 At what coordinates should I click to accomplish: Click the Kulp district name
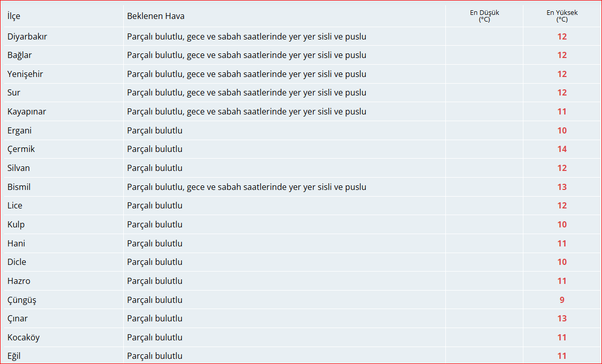point(16,224)
